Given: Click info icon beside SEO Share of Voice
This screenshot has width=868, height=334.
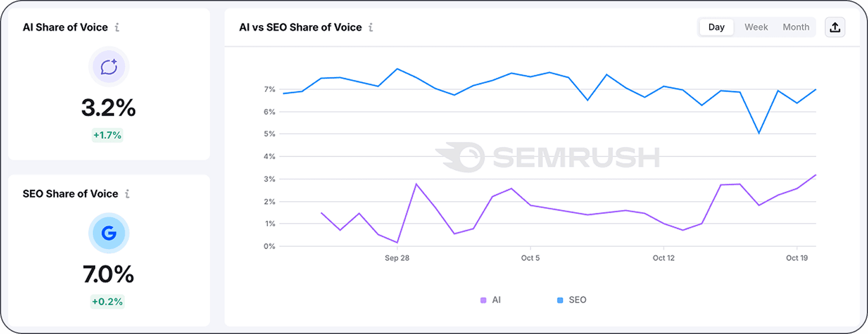Looking at the screenshot, I should click(x=128, y=194).
